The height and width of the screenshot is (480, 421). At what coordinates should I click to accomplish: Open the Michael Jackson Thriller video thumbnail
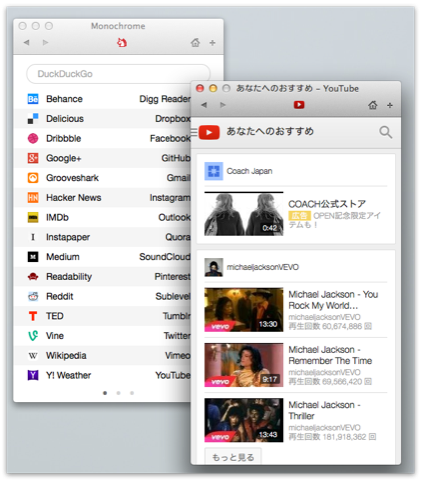pos(244,420)
